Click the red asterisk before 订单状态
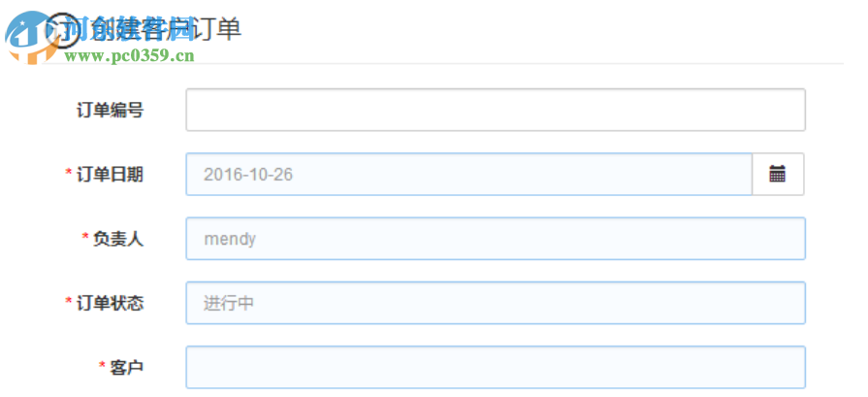The width and height of the screenshot is (868, 397). [x=69, y=303]
